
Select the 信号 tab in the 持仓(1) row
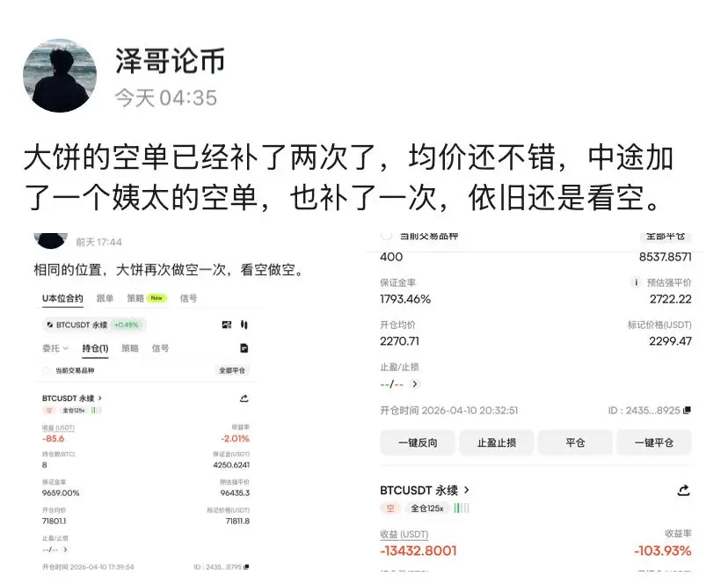point(160,348)
